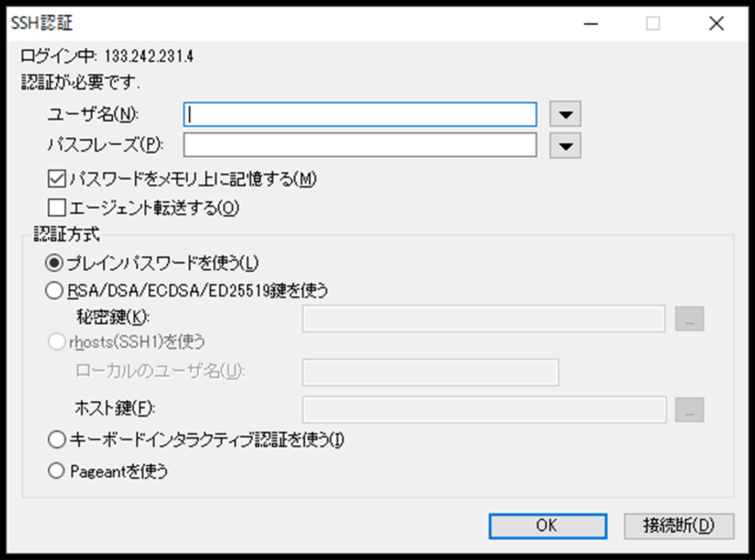Browse for 秘密鍵 with the ... button
The height and width of the screenshot is (560, 755).
click(689, 319)
